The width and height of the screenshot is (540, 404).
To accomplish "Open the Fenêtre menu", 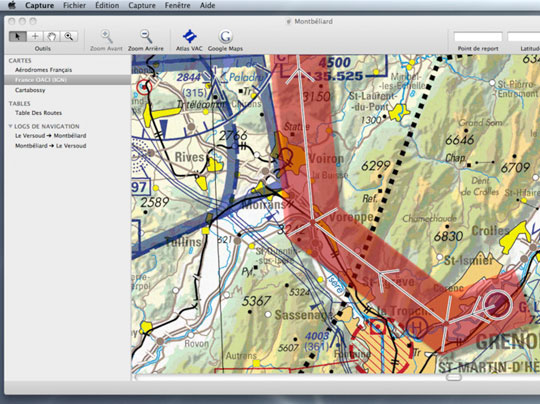I will pyautogui.click(x=177, y=5).
